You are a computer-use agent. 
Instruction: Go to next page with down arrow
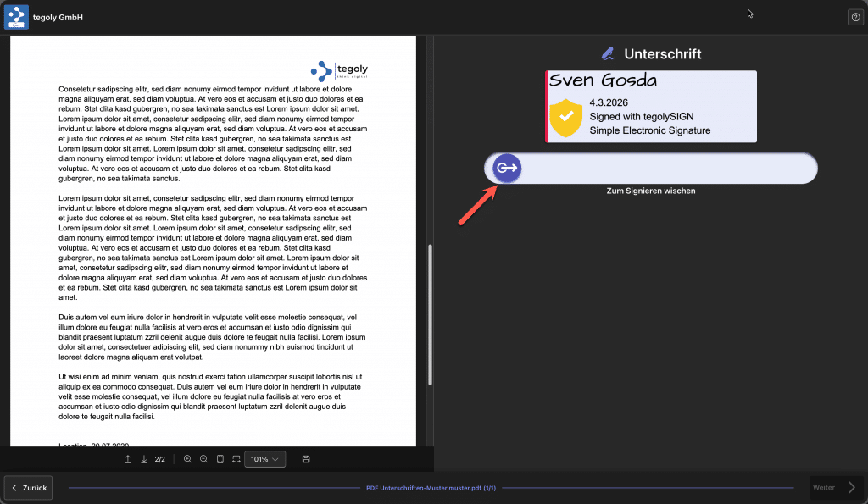pos(144,459)
